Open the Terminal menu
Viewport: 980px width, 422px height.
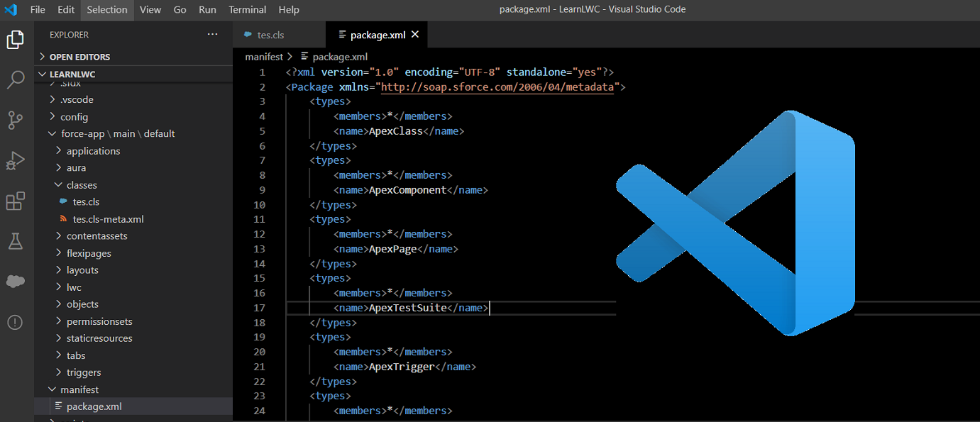pyautogui.click(x=247, y=10)
